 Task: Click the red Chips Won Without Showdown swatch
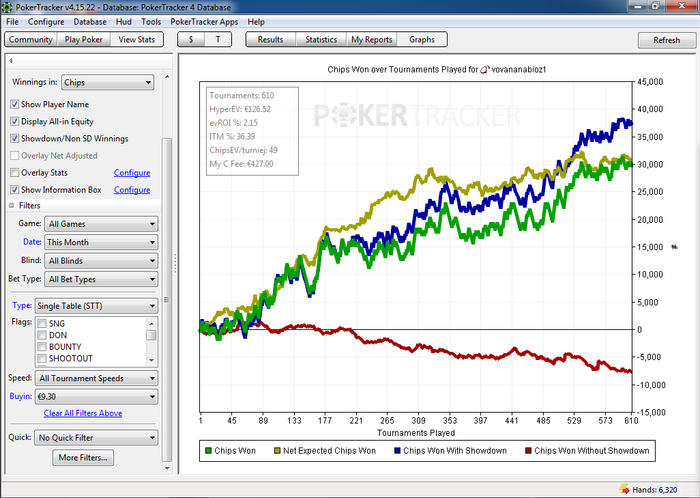tap(529, 451)
